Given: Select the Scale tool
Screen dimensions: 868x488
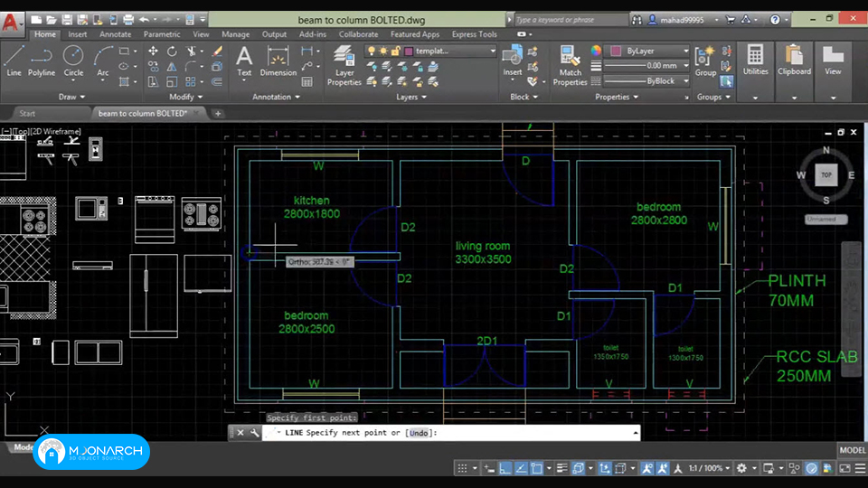Looking at the screenshot, I should click(172, 82).
